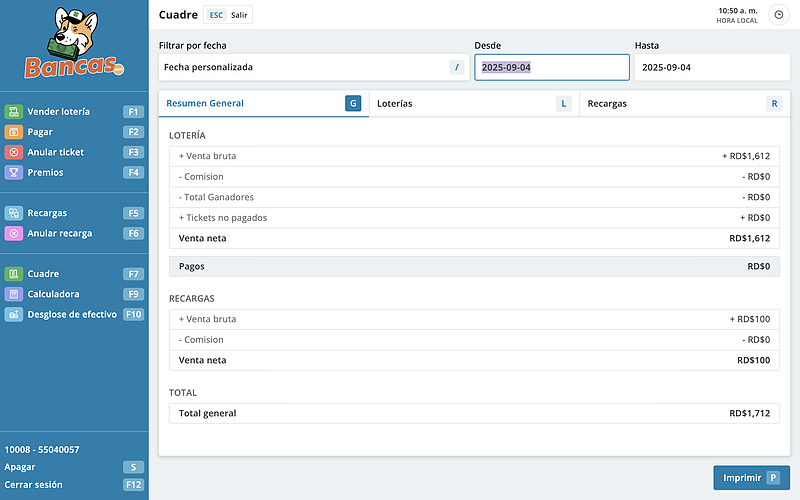Image resolution: width=800 pixels, height=500 pixels.
Task: Click lotería Venta bruta + RD$1,612 amount
Action: [x=746, y=156]
